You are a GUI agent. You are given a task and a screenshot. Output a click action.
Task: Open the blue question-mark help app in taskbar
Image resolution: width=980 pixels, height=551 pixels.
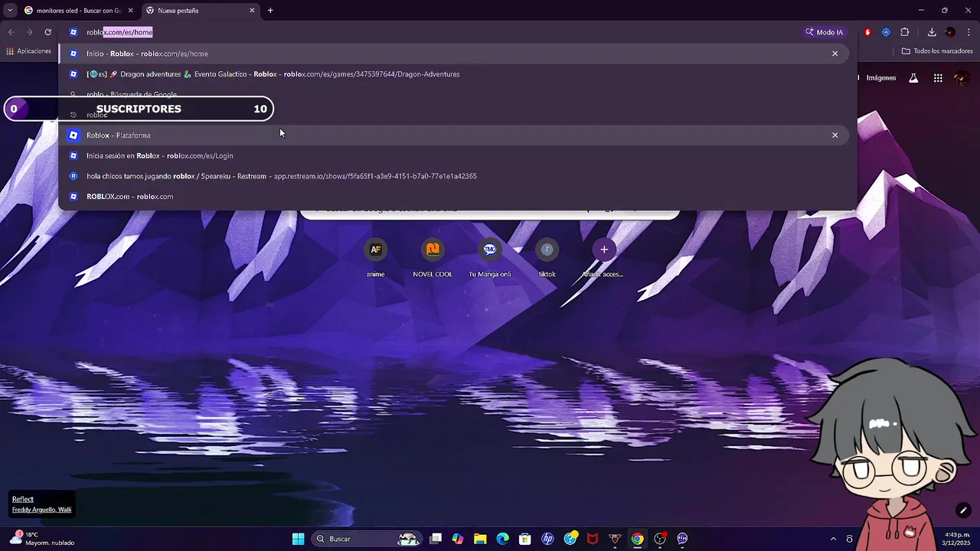coord(570,539)
